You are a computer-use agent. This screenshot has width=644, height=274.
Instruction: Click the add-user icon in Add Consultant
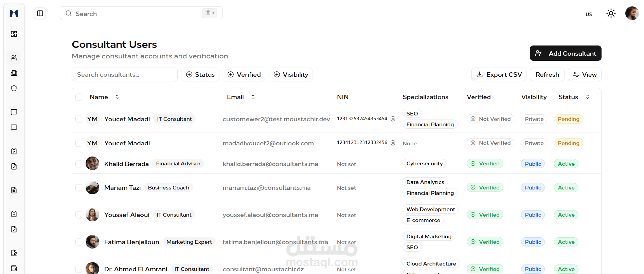tap(538, 53)
